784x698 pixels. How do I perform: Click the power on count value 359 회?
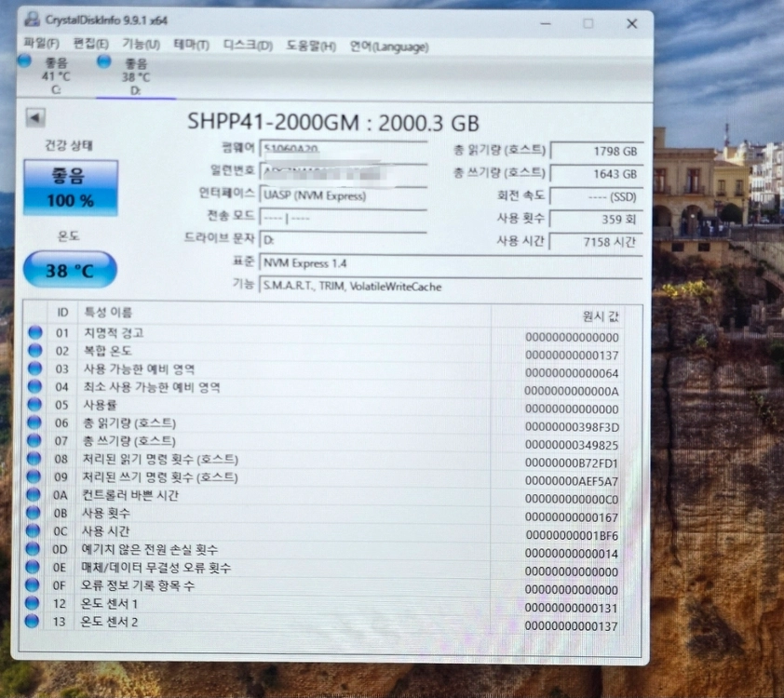click(x=596, y=219)
